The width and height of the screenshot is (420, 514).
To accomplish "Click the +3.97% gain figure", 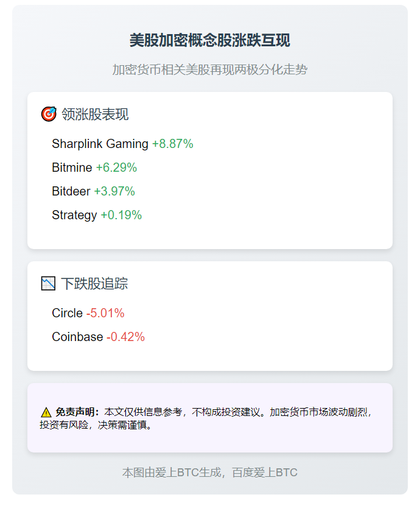I will pyautogui.click(x=114, y=191).
